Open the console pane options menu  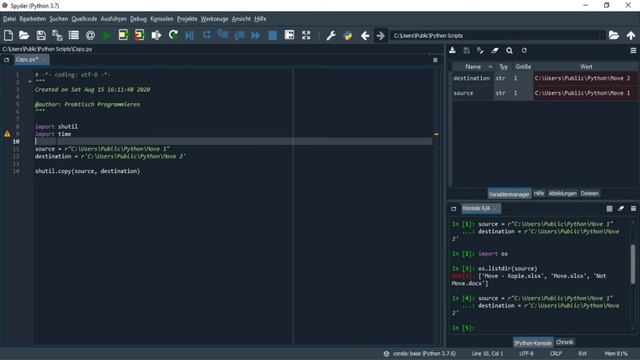pyautogui.click(x=633, y=209)
